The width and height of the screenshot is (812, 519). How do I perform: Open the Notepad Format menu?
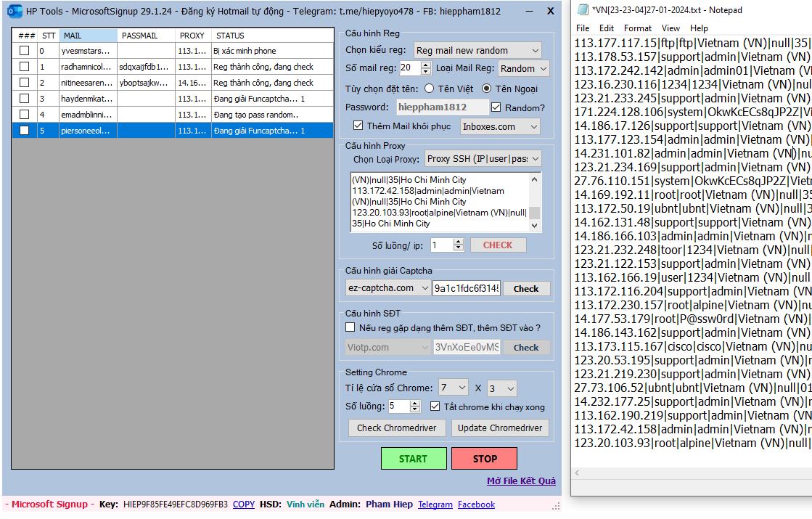637,28
